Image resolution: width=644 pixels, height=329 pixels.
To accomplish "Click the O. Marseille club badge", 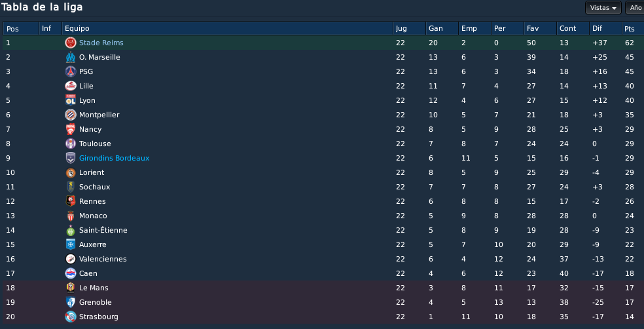I will click(71, 57).
